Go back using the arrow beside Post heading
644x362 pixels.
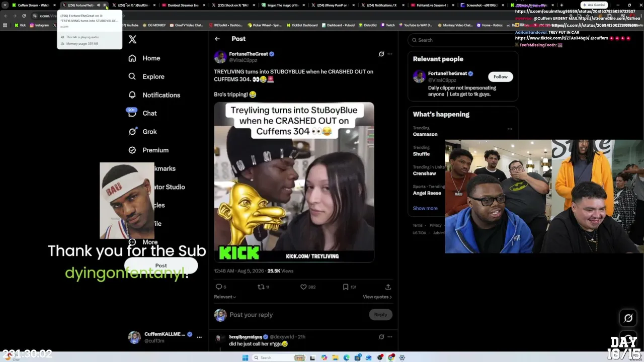click(x=217, y=39)
